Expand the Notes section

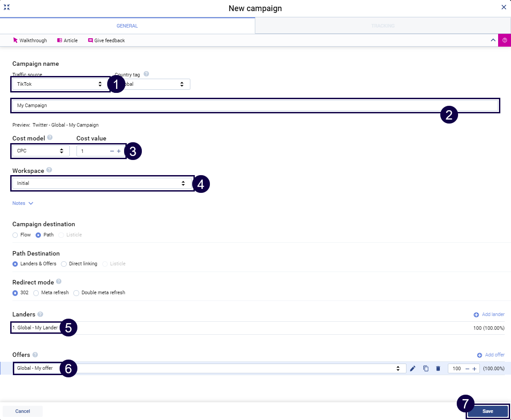23,203
